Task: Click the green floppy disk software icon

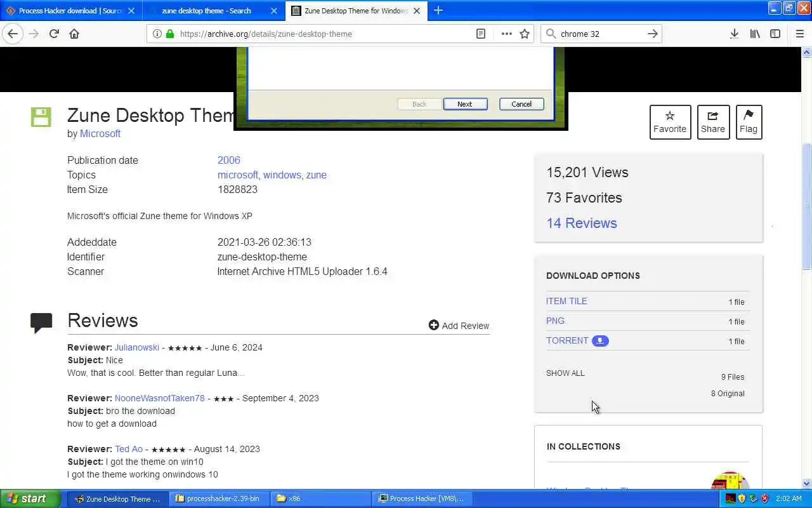Action: pyautogui.click(x=41, y=117)
